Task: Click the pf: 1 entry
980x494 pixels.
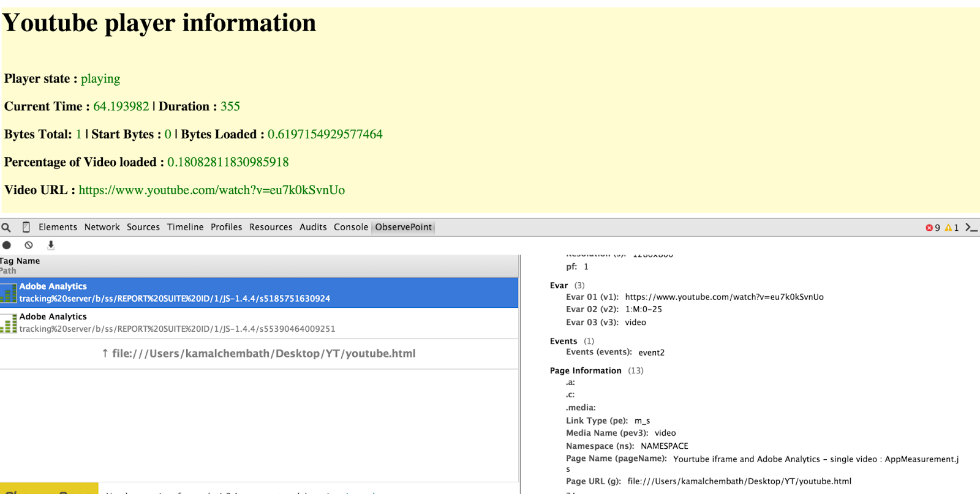Action: [578, 267]
